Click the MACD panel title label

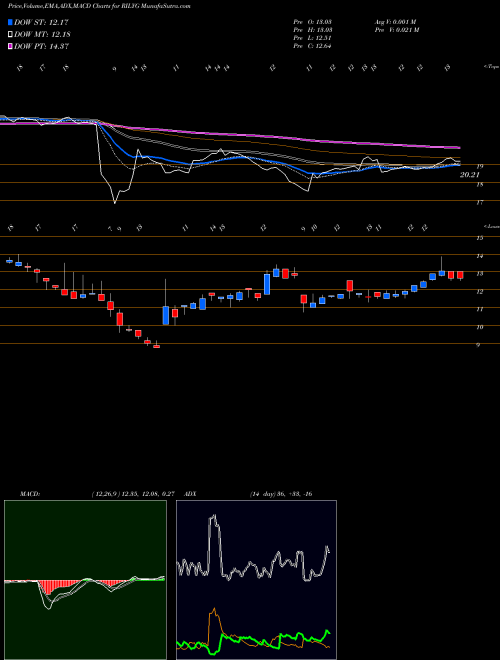click(29, 494)
